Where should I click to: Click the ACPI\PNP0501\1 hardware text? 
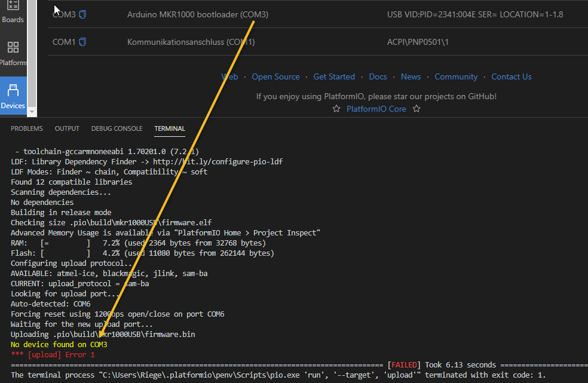click(x=418, y=42)
